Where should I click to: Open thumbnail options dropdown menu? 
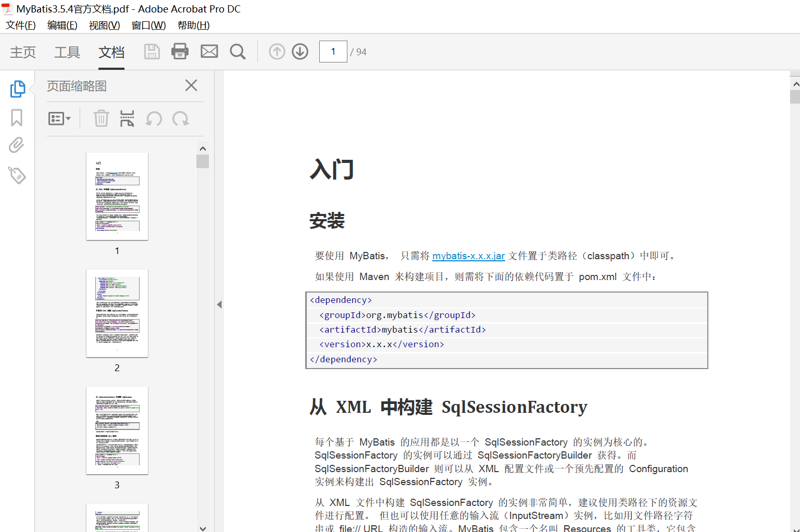tap(59, 119)
